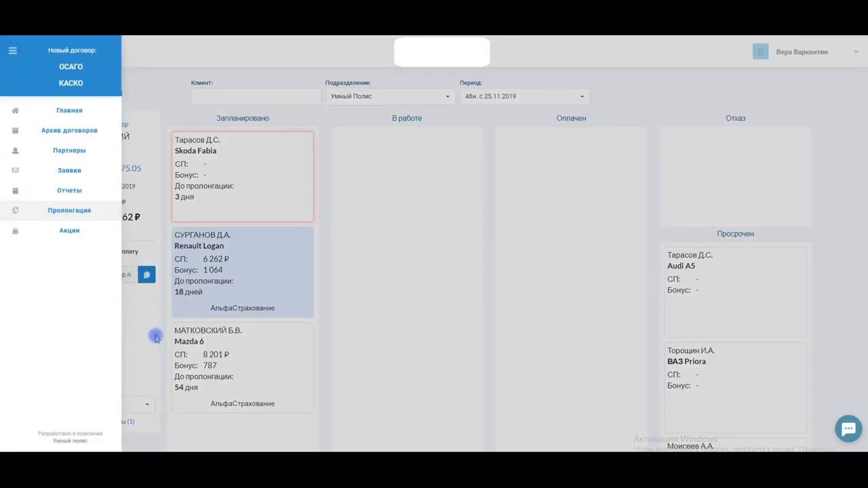
Task: Click the archive icon beside Архив договоров
Action: pos(16,130)
